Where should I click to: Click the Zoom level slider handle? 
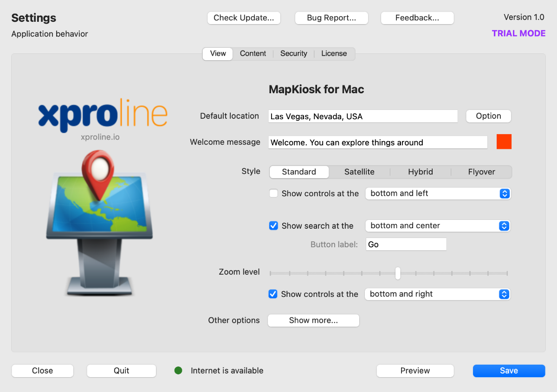coord(398,273)
